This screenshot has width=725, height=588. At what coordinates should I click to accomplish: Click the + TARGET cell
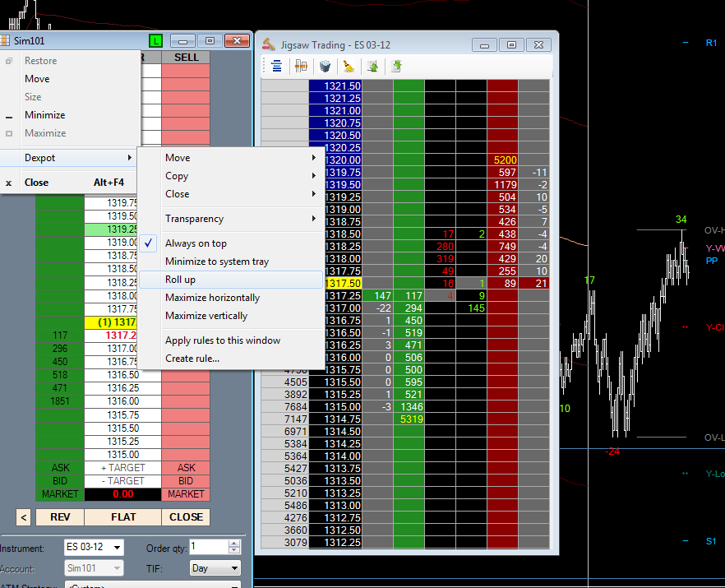pos(123,468)
